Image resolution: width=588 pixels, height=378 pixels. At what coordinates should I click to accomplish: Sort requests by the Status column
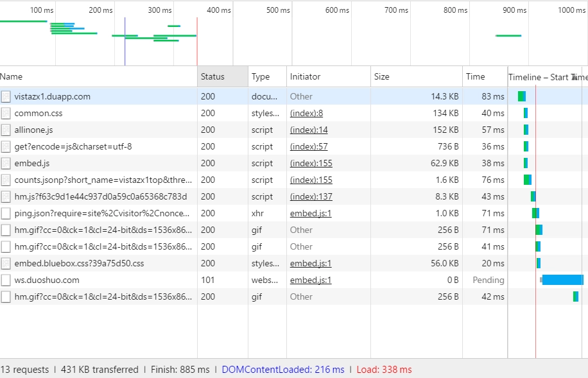(222, 77)
